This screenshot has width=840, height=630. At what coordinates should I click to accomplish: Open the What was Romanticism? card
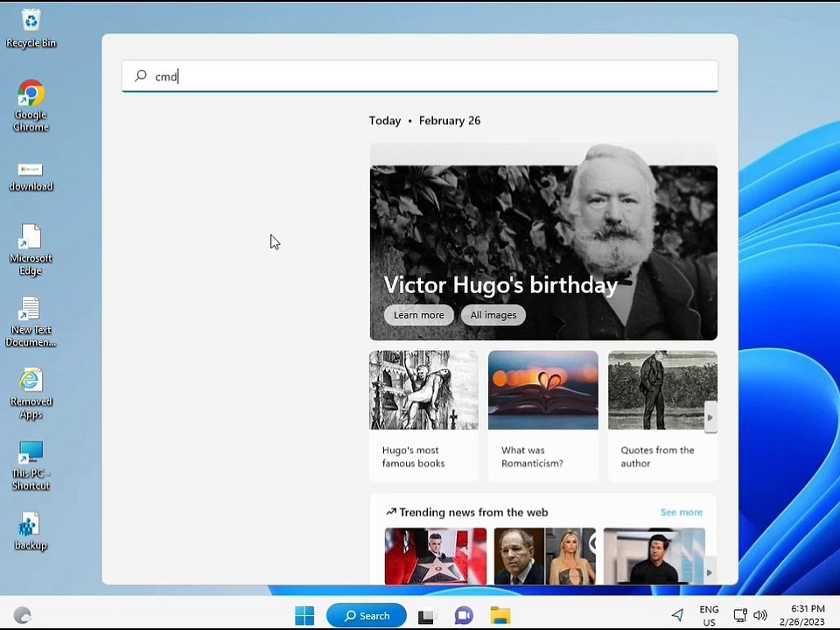(542, 416)
